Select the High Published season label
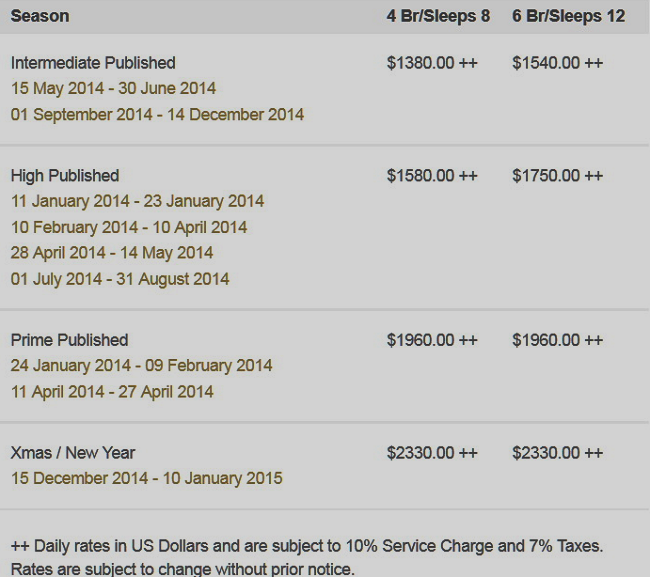 pyautogui.click(x=65, y=176)
